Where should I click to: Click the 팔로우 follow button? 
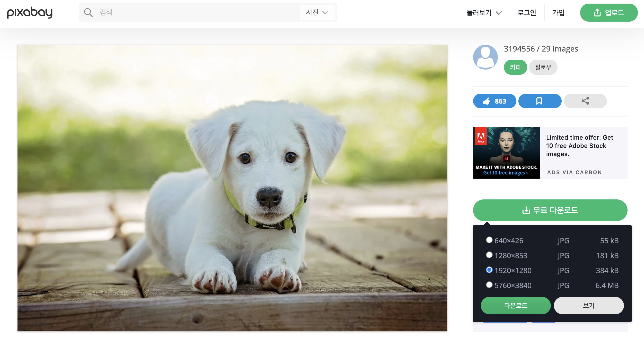(x=543, y=67)
